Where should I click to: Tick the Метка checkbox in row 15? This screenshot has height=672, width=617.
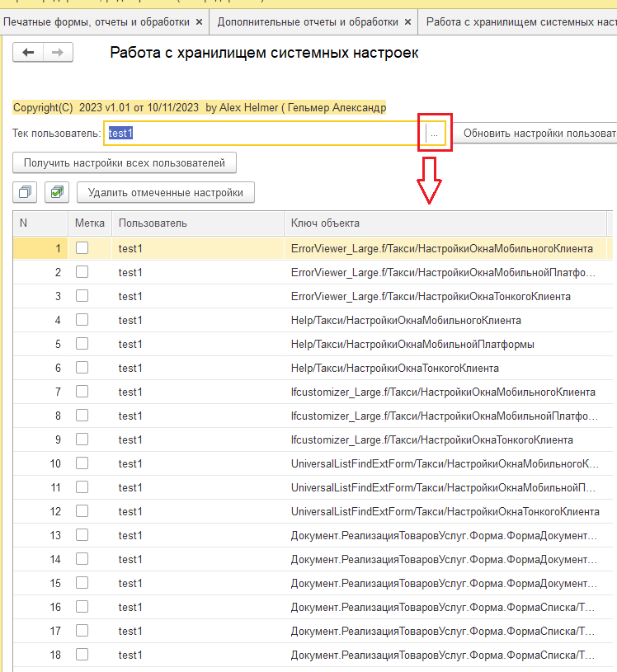(x=82, y=582)
